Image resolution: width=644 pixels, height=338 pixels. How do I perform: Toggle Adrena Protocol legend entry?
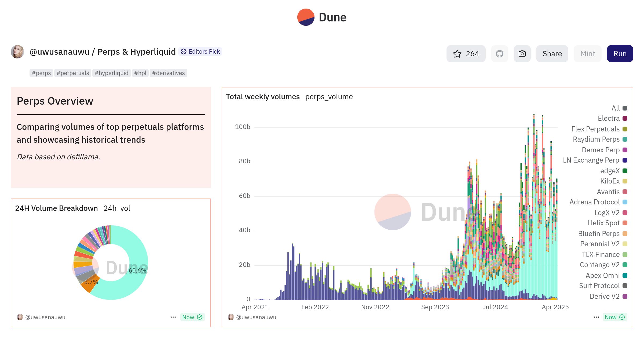pyautogui.click(x=598, y=202)
